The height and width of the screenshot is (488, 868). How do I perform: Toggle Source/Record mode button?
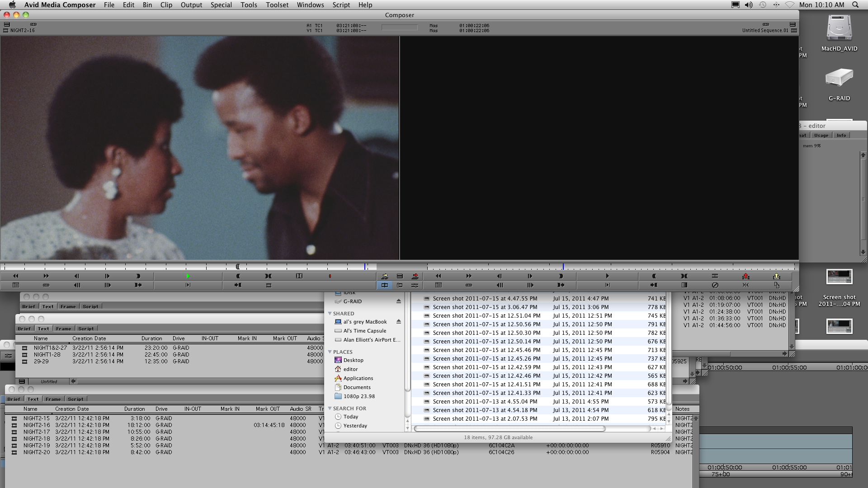(x=385, y=285)
